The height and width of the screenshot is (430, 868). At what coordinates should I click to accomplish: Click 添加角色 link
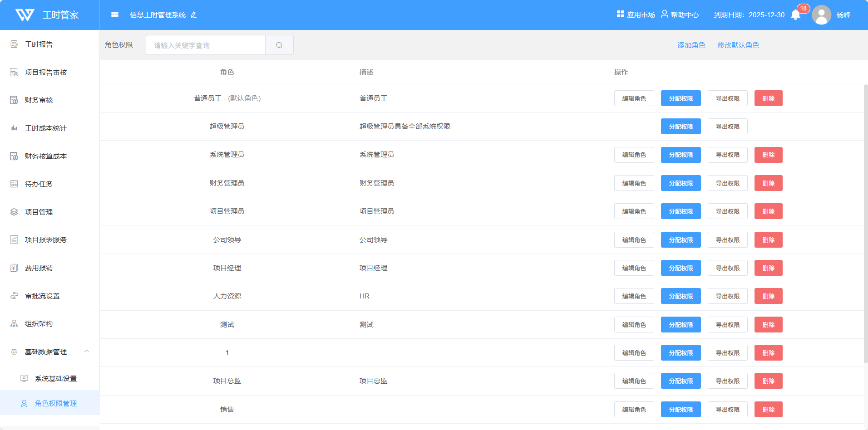tap(691, 45)
